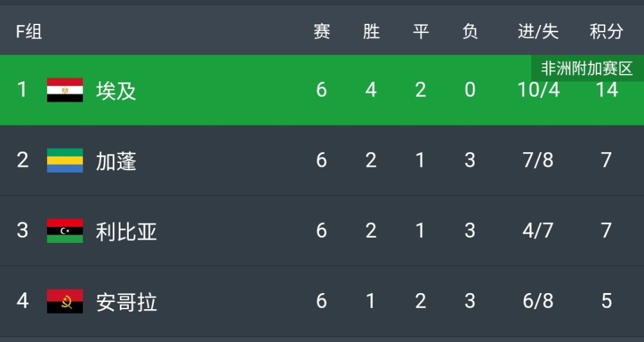Click Libya's 4/7 goals value
This screenshot has width=644, height=342.
pyautogui.click(x=538, y=231)
